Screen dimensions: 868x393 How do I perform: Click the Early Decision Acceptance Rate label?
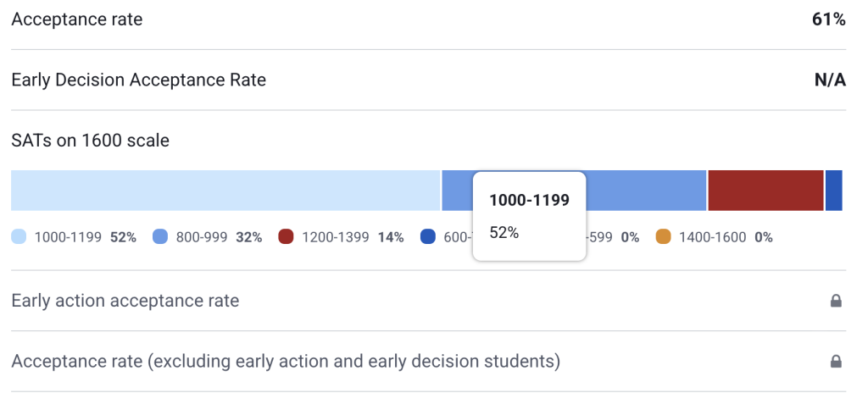(138, 80)
